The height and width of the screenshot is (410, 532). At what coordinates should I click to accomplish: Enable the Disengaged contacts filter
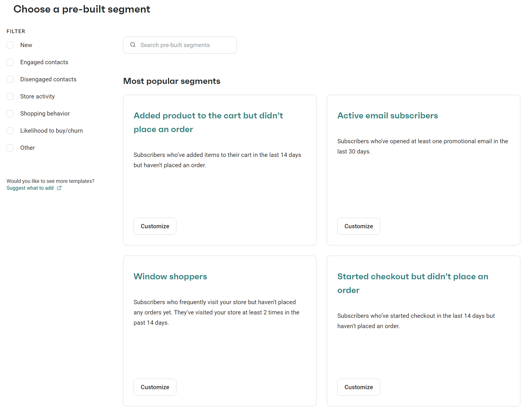coord(10,79)
